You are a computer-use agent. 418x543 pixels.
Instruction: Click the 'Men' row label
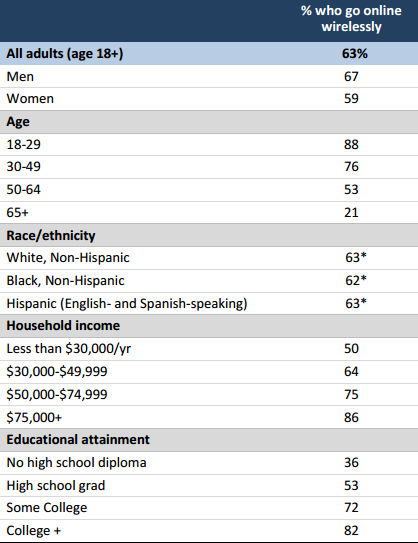tap(20, 77)
